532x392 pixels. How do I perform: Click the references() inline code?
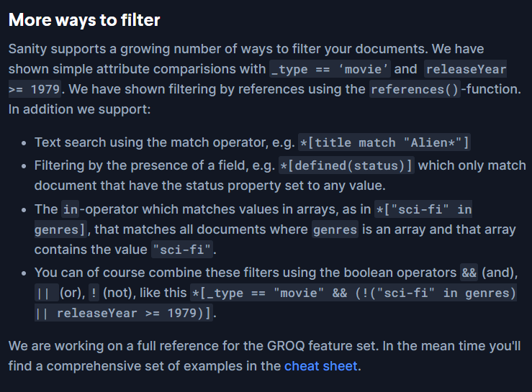pos(415,89)
